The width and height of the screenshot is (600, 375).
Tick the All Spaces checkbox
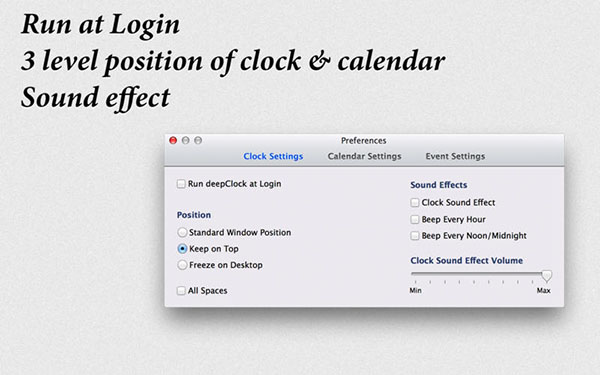(x=181, y=291)
